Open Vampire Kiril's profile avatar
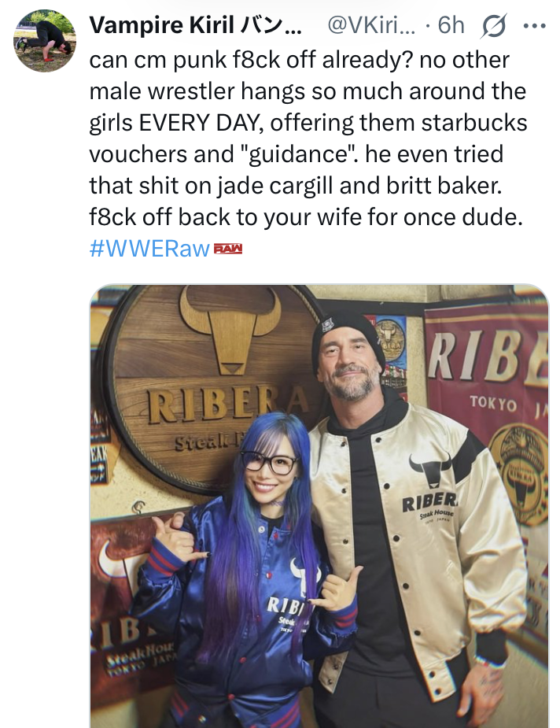Viewport: 560px width, 728px height. [x=45, y=41]
